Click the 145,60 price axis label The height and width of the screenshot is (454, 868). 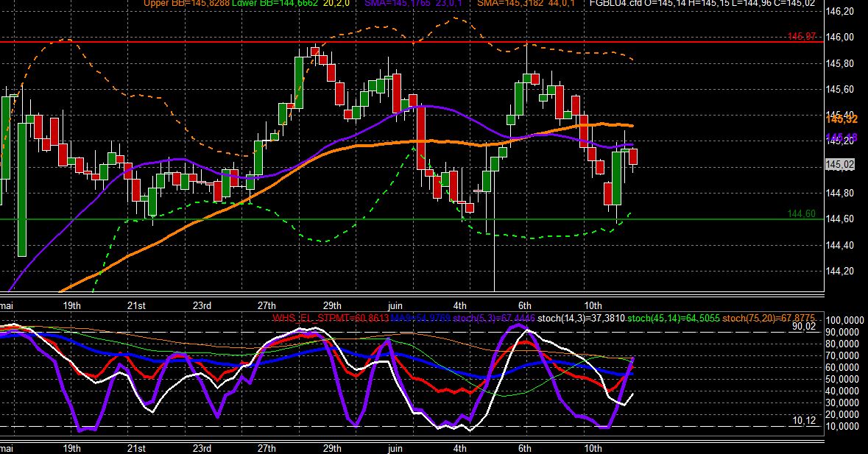coord(839,89)
